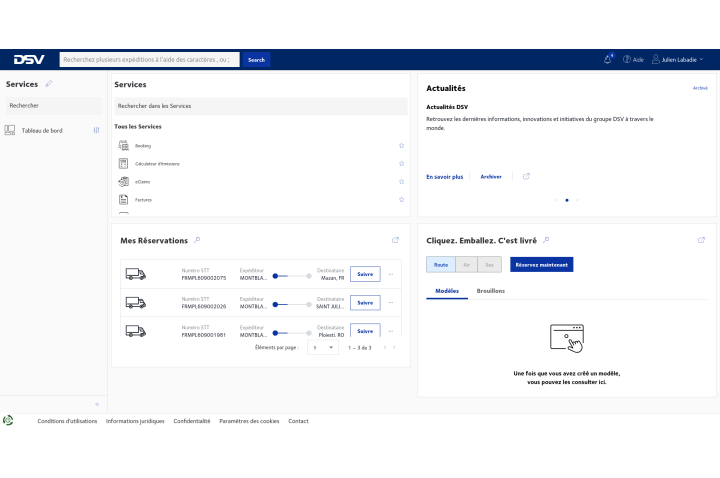The image size is (720, 478).
Task: Click search icon next to Mes Réservations
Action: pyautogui.click(x=197, y=240)
